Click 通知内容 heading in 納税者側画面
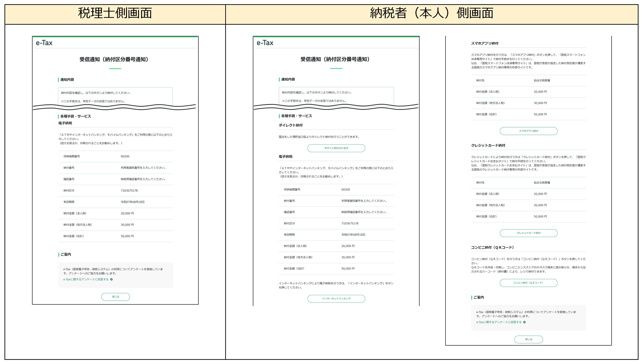 288,79
